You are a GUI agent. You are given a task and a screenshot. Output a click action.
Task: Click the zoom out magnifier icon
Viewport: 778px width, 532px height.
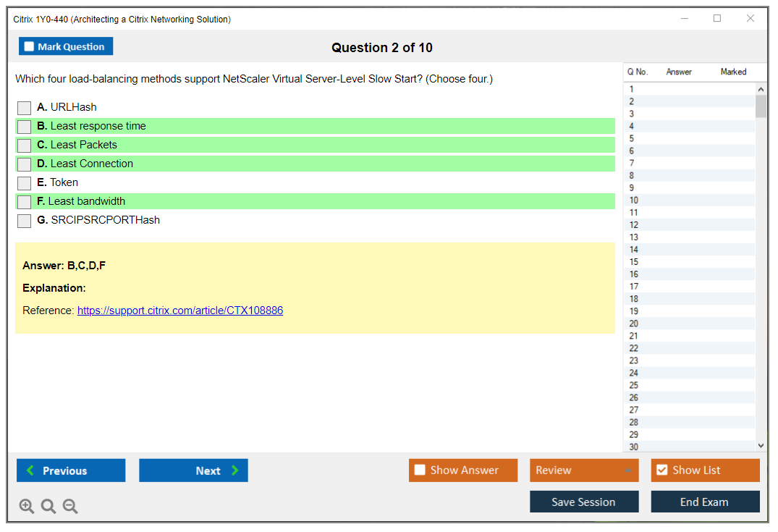pyautogui.click(x=70, y=506)
